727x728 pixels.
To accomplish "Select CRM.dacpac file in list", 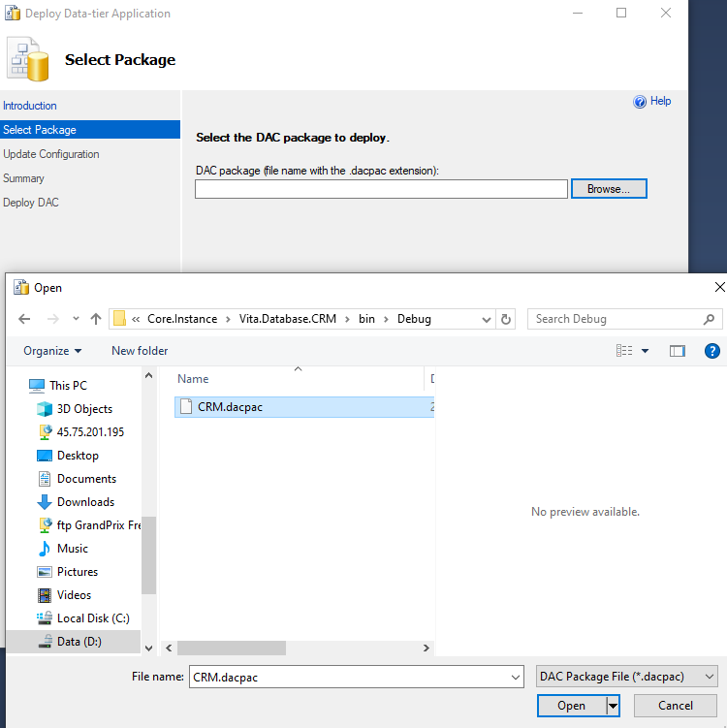I will pos(230,407).
